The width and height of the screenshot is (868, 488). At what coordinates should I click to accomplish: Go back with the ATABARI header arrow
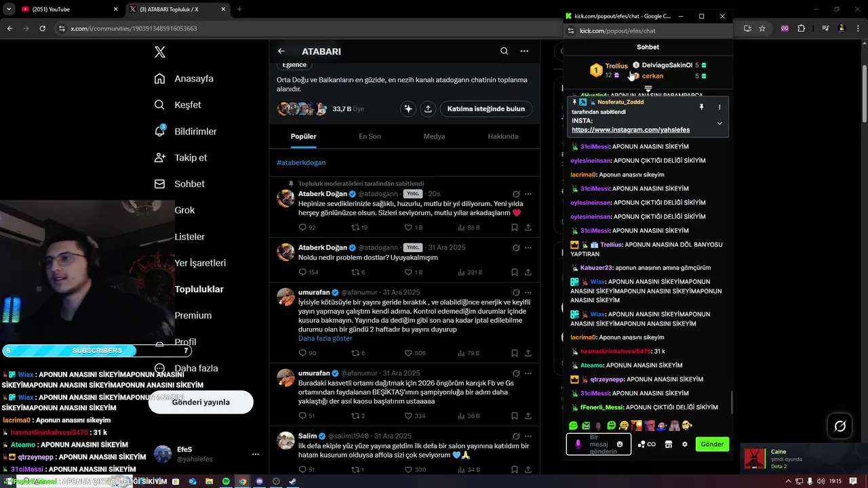[281, 52]
